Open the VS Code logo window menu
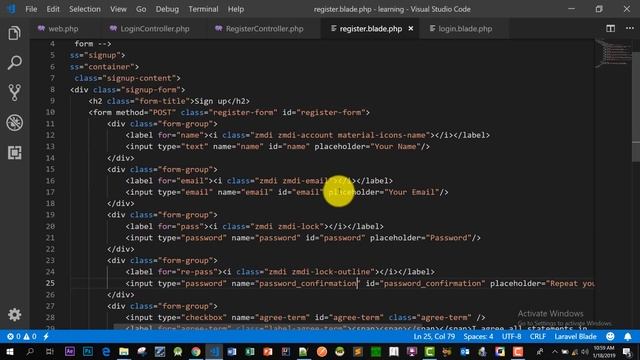The image size is (640, 360). click(11, 9)
